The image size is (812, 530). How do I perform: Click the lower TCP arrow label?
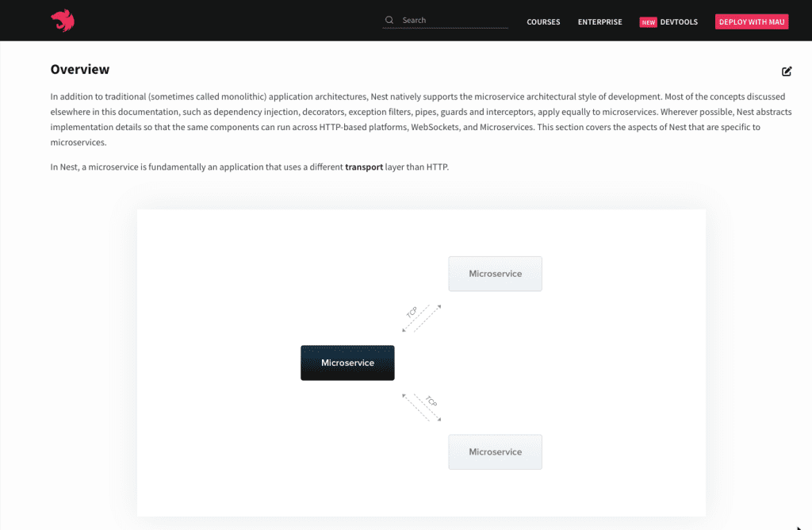pyautogui.click(x=431, y=401)
